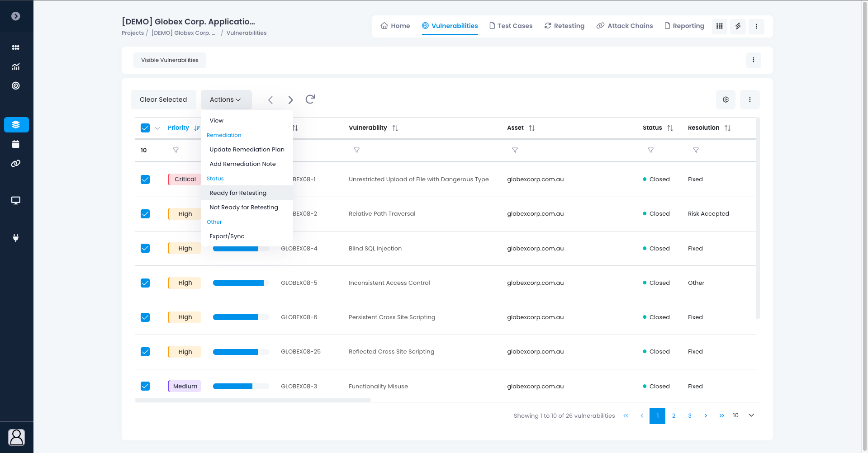
Task: Open the analytics chart icon in sidebar
Action: [16, 67]
